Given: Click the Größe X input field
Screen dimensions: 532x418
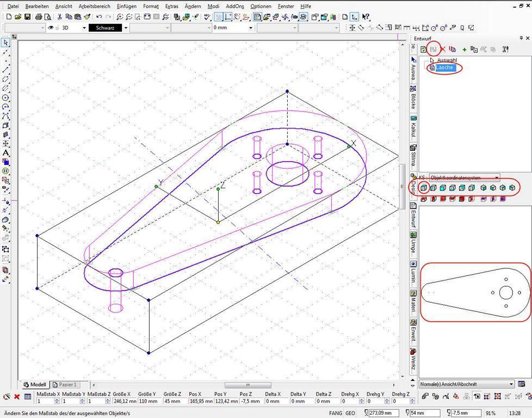Looking at the screenshot, I should click(x=124, y=401).
